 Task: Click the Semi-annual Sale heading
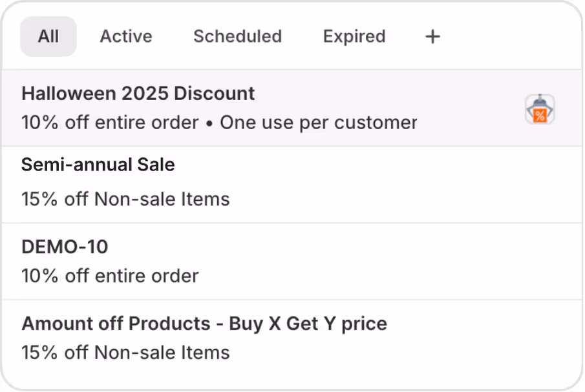pos(98,165)
